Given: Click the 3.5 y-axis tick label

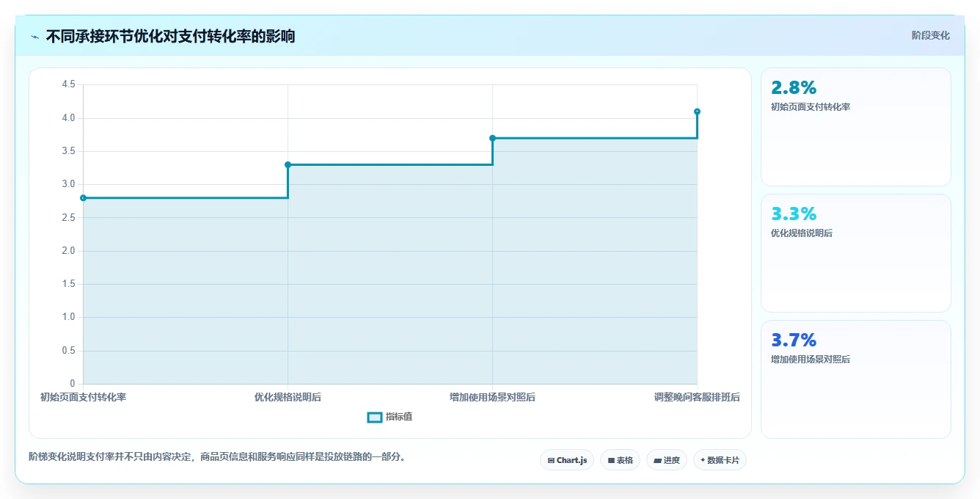Looking at the screenshot, I should 68,151.
